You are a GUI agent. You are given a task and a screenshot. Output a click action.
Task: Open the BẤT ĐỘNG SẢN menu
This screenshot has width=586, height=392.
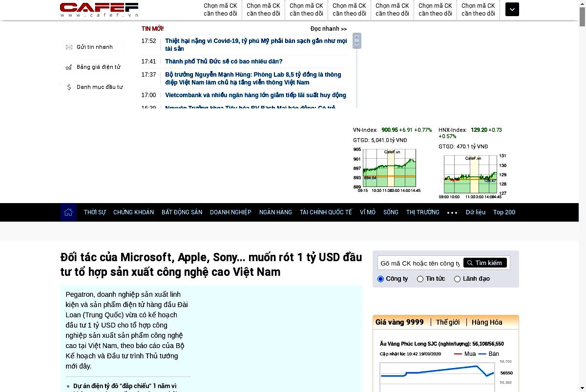click(182, 212)
